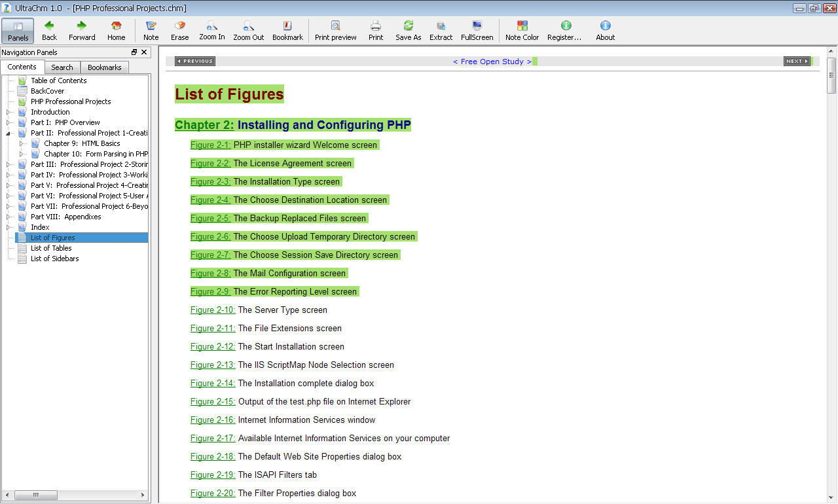The width and height of the screenshot is (838, 504).
Task: Click the content scrollbar up arrow
Action: (x=831, y=51)
